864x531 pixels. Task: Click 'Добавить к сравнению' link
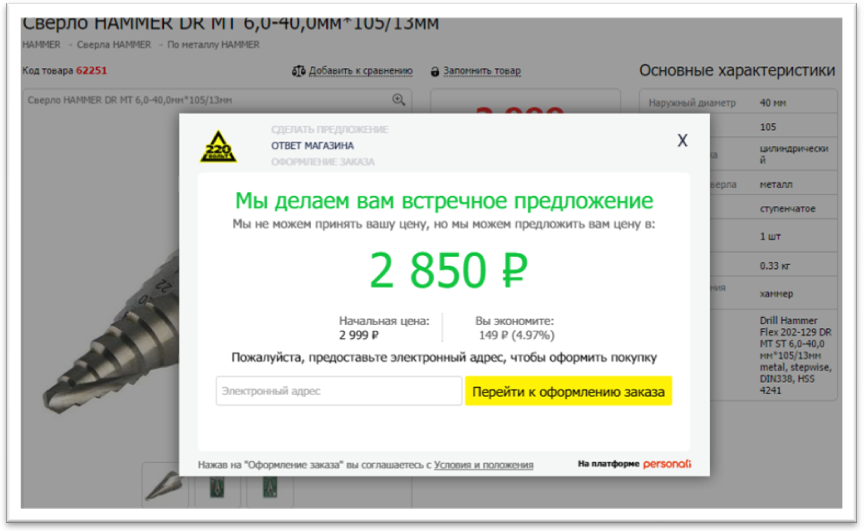(x=360, y=71)
